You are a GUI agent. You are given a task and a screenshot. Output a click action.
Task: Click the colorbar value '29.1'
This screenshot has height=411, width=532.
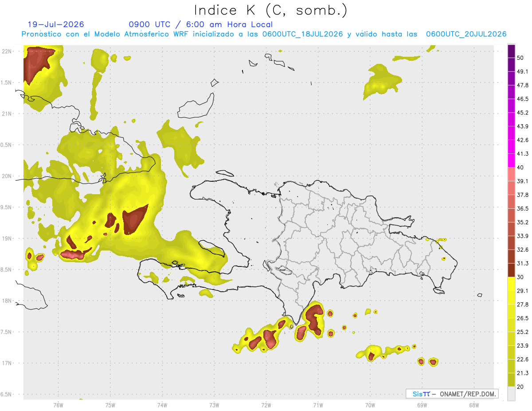point(523,291)
